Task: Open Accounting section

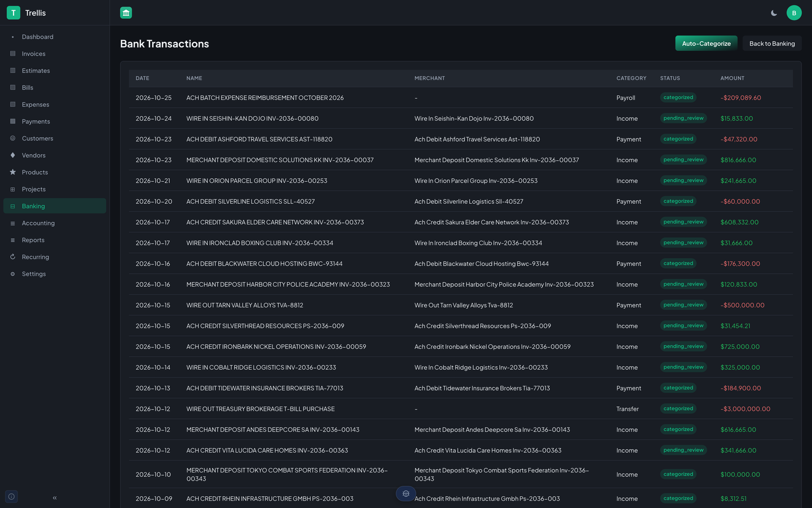Action: [55, 223]
